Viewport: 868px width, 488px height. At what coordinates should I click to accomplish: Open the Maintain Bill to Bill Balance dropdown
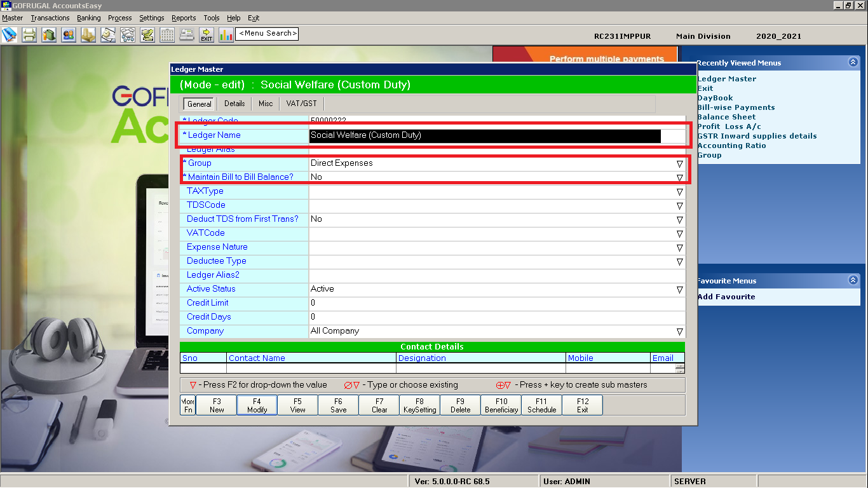[x=679, y=177]
